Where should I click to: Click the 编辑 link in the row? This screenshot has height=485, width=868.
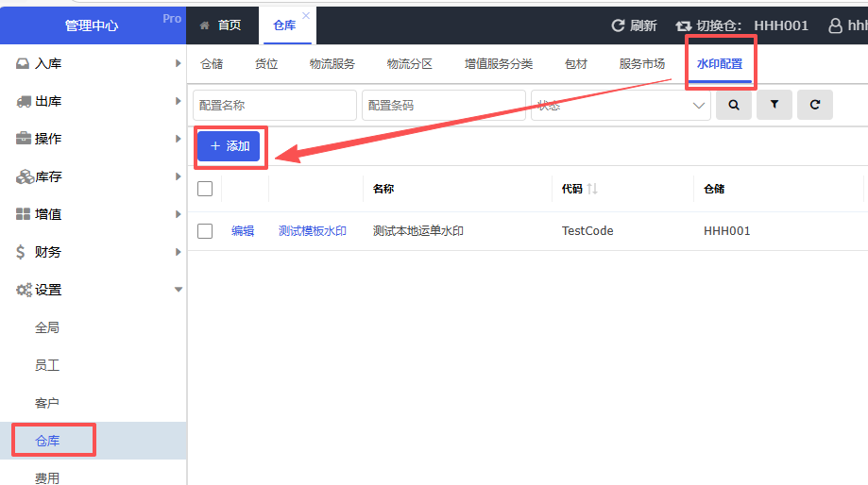243,231
